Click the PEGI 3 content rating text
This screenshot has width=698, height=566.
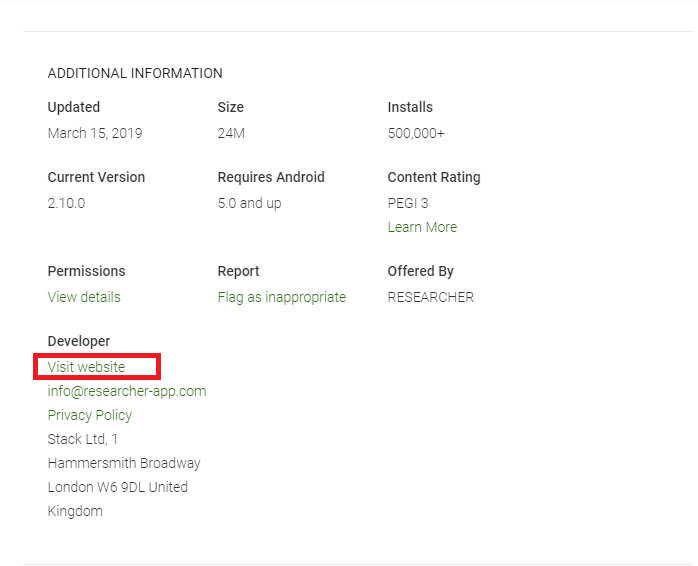point(408,203)
